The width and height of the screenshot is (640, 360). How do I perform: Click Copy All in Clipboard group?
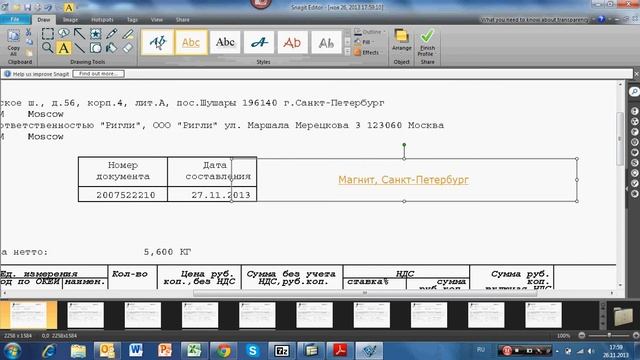(x=13, y=42)
